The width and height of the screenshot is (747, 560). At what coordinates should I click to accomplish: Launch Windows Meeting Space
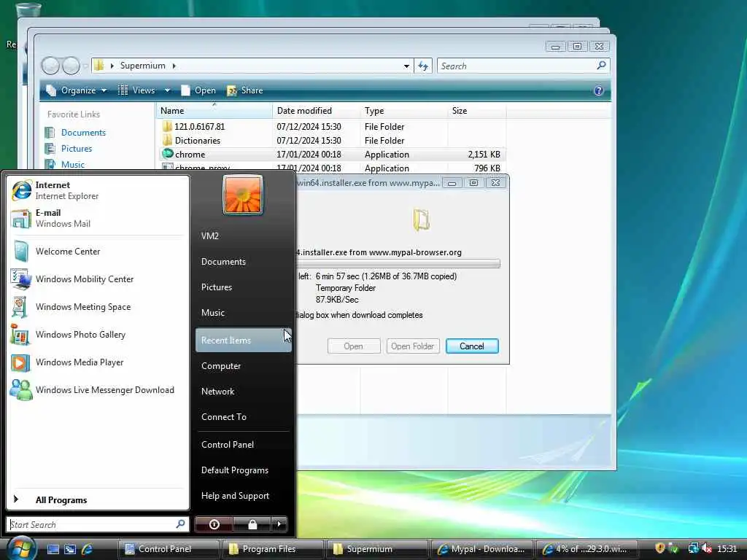(98, 307)
